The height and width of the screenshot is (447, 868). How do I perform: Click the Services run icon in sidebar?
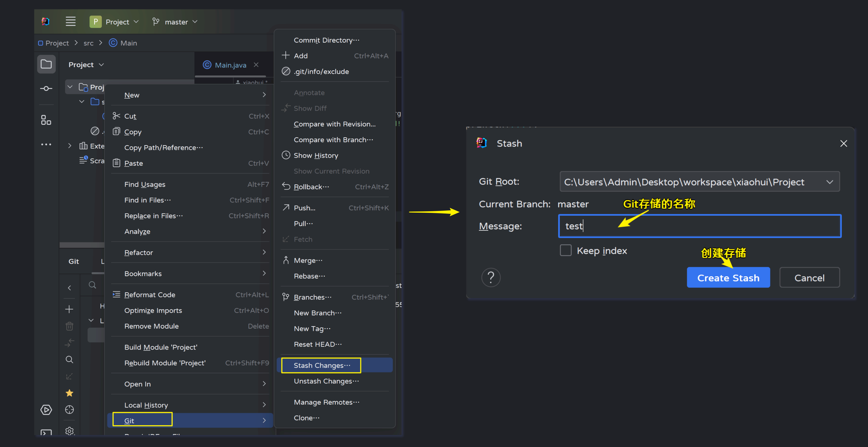click(46, 409)
